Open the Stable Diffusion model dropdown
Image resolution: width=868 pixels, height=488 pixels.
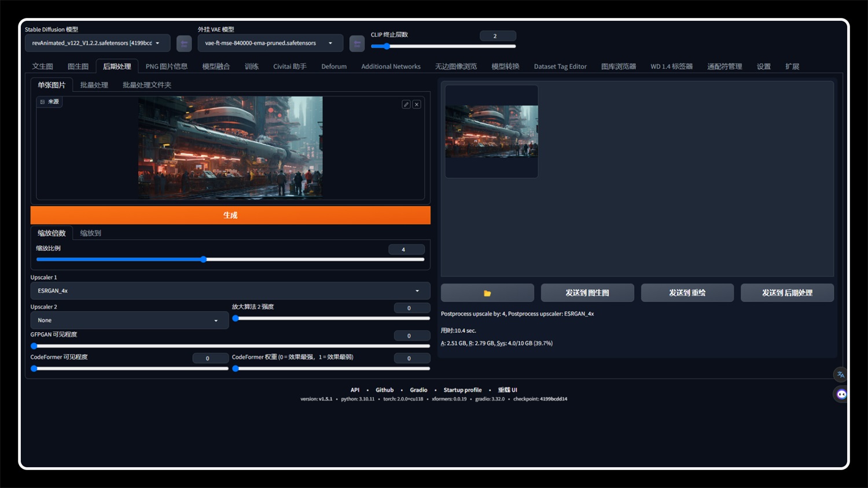pyautogui.click(x=97, y=43)
